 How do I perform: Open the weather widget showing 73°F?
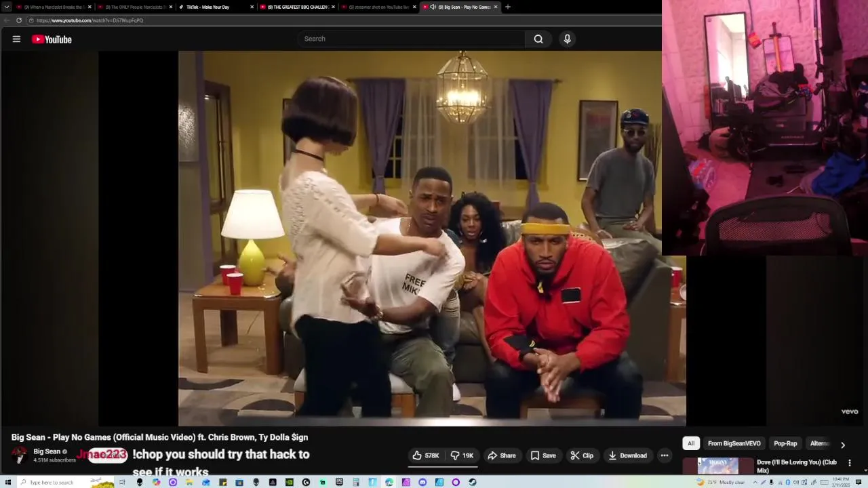(x=722, y=482)
